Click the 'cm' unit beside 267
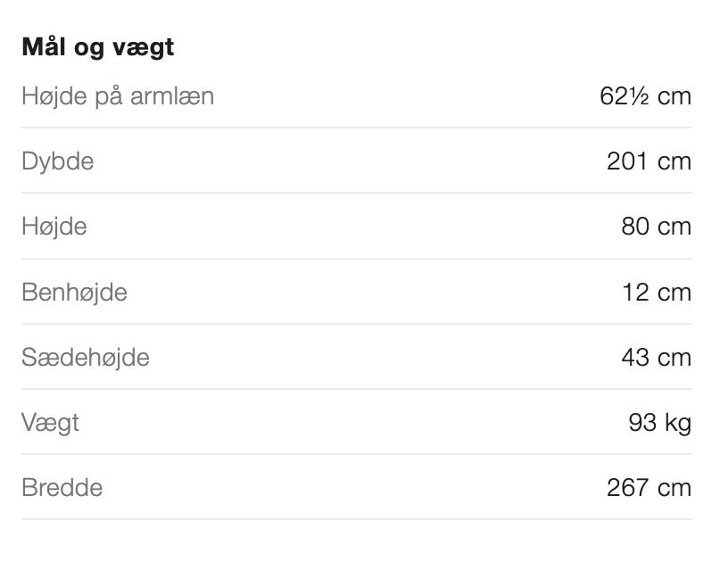This screenshot has width=728, height=562. pos(674,488)
